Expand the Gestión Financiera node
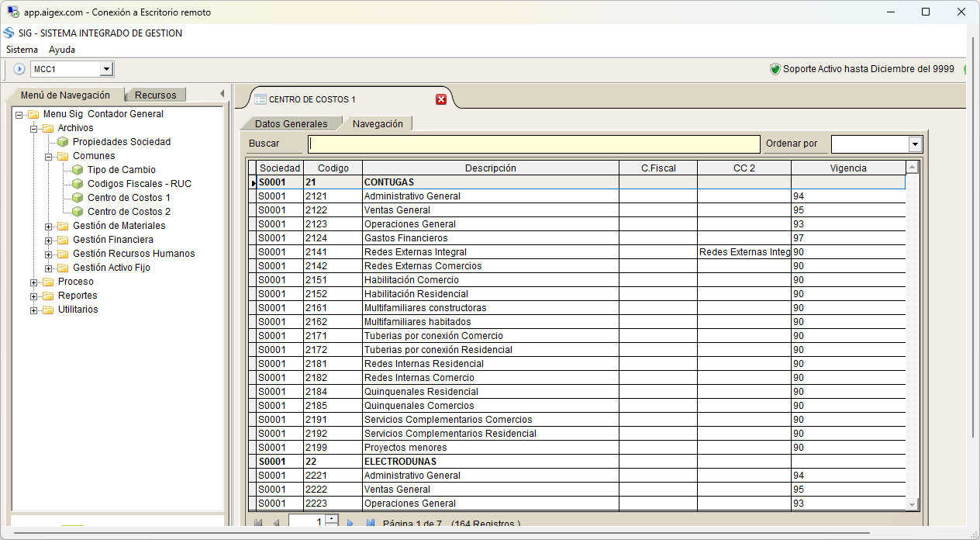 click(x=48, y=240)
